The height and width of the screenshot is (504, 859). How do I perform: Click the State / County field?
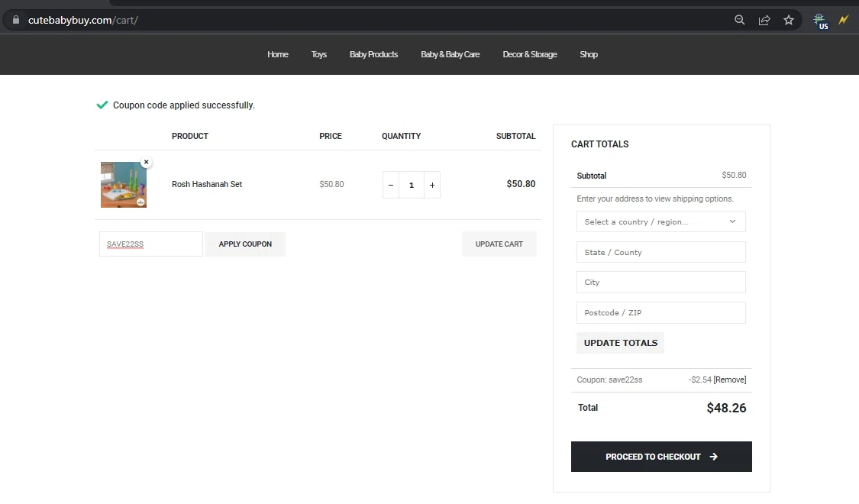click(x=661, y=253)
